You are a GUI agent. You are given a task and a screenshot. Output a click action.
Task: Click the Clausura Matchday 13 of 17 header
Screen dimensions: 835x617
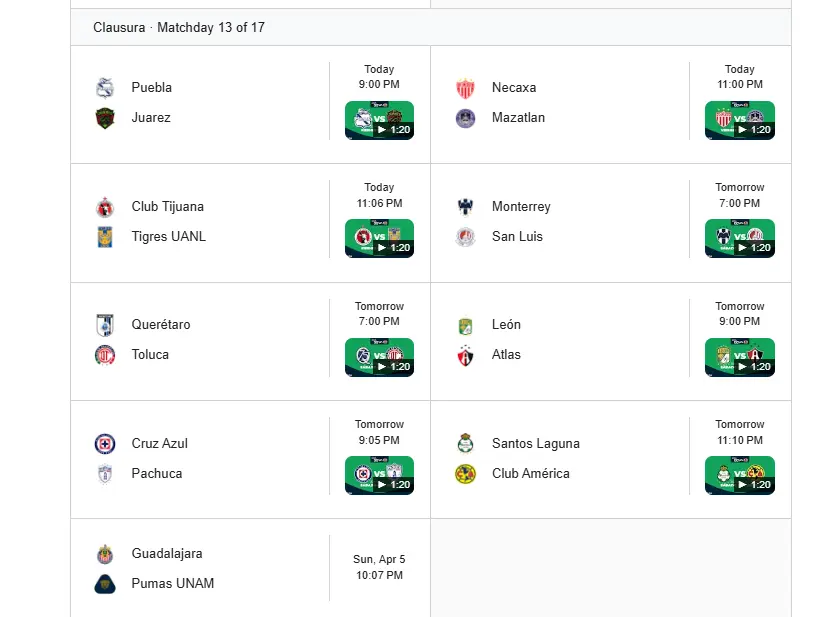pos(179,27)
